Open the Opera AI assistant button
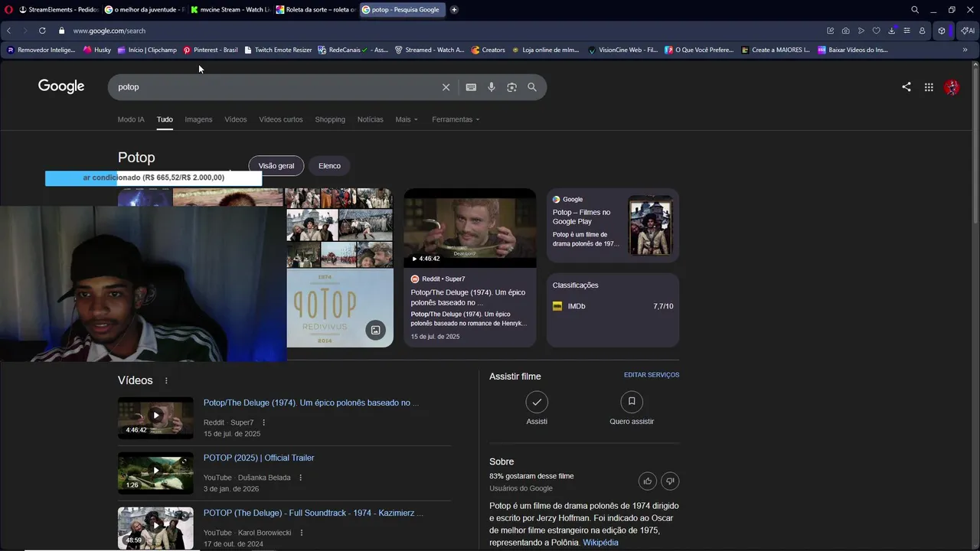Screen dimensions: 980x551 [969, 31]
